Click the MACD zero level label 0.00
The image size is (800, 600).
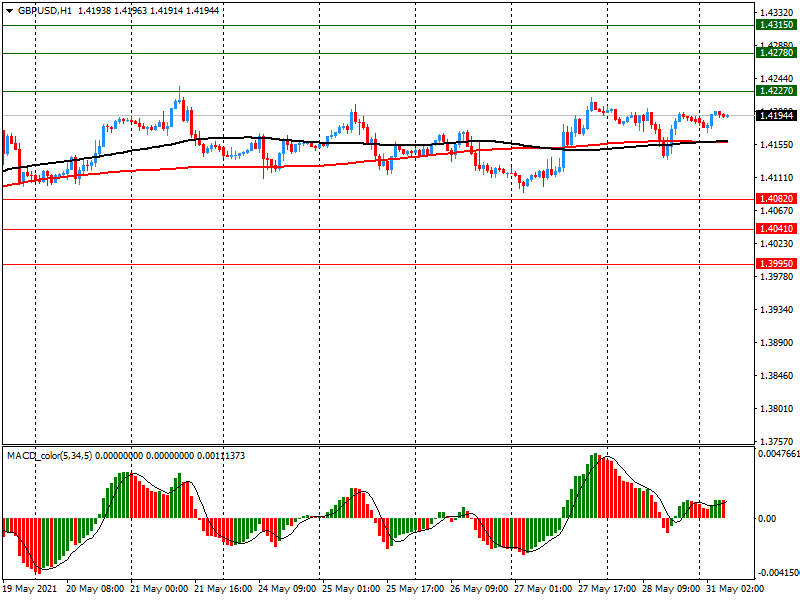[768, 518]
